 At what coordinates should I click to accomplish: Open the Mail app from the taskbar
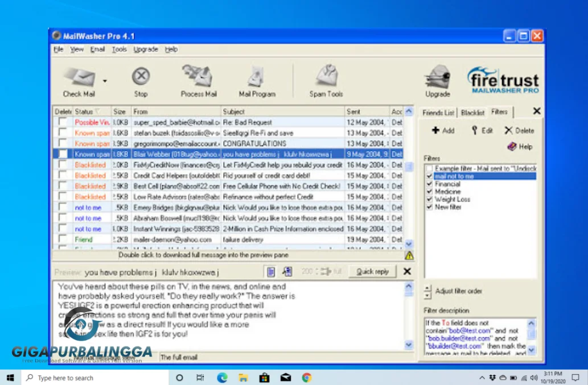[x=285, y=378]
